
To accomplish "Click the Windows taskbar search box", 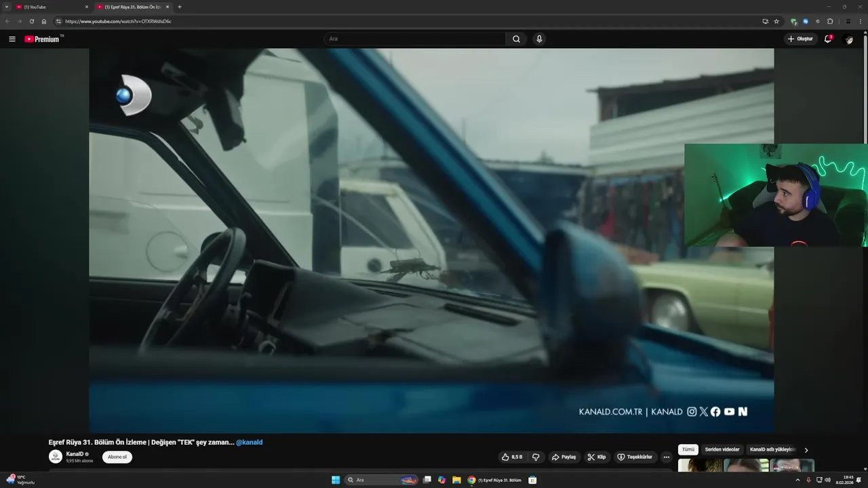I will pos(382,480).
